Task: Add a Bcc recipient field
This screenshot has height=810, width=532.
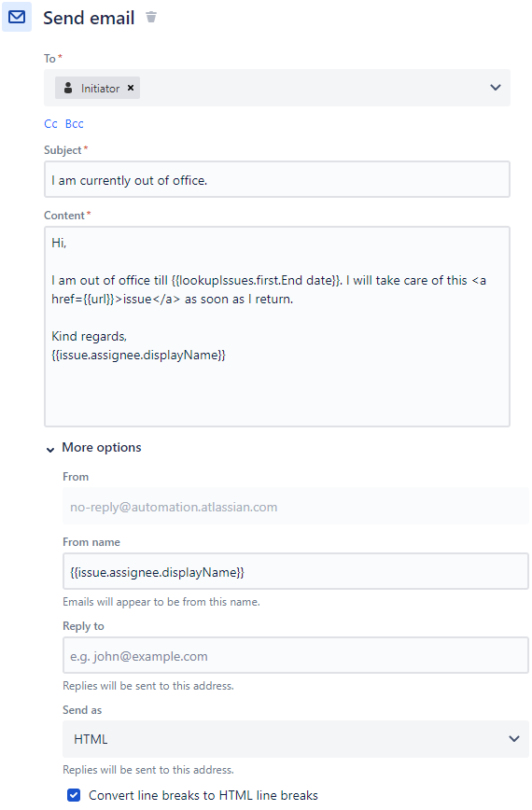Action: [x=75, y=123]
